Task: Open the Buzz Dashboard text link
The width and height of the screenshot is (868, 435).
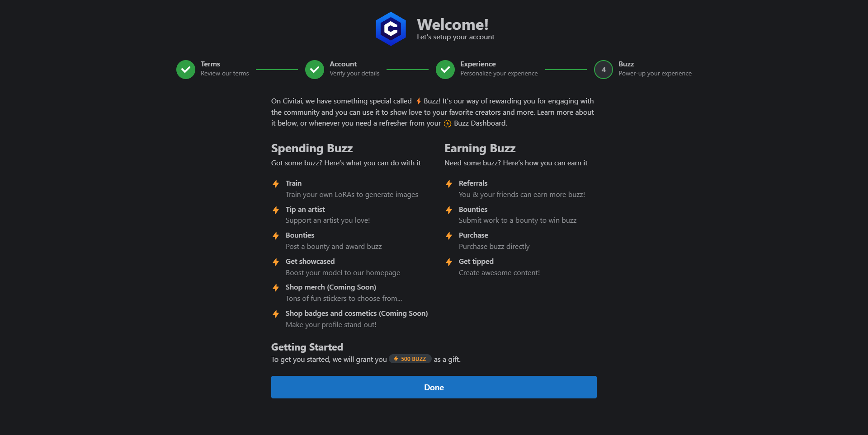Action: point(480,123)
